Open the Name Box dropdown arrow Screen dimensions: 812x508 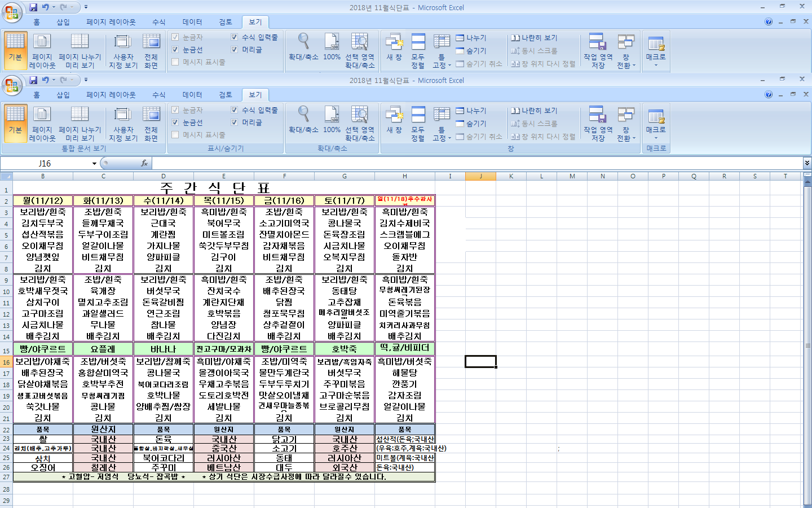94,164
